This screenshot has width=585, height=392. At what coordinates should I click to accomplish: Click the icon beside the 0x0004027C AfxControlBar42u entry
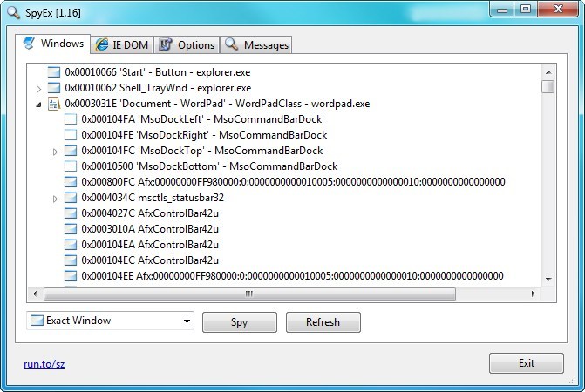71,213
